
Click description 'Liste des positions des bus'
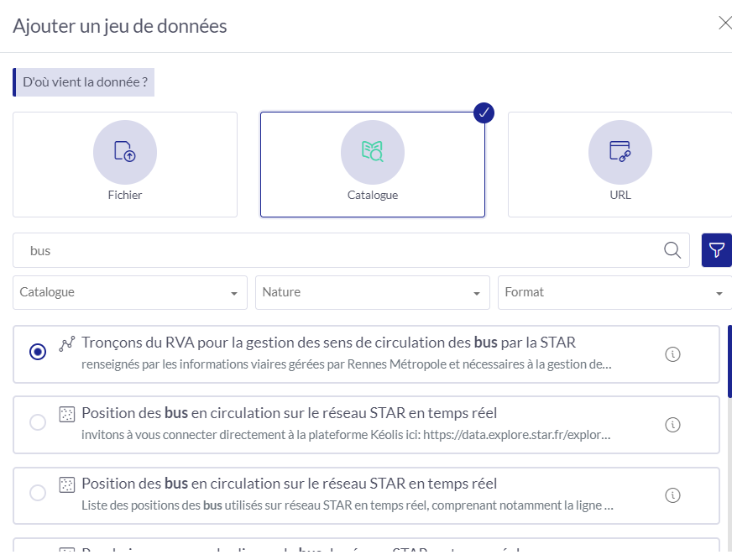[x=348, y=505]
